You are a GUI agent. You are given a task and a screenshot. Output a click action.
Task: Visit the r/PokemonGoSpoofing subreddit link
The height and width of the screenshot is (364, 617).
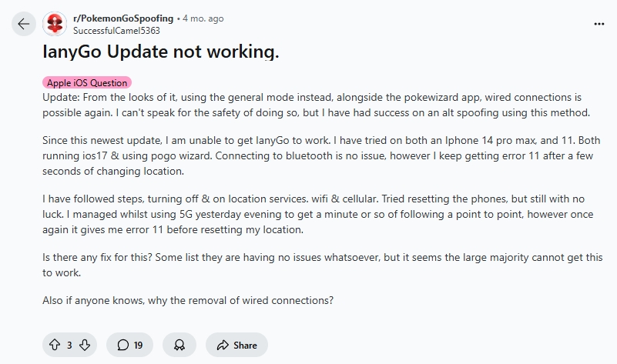pyautogui.click(x=122, y=17)
